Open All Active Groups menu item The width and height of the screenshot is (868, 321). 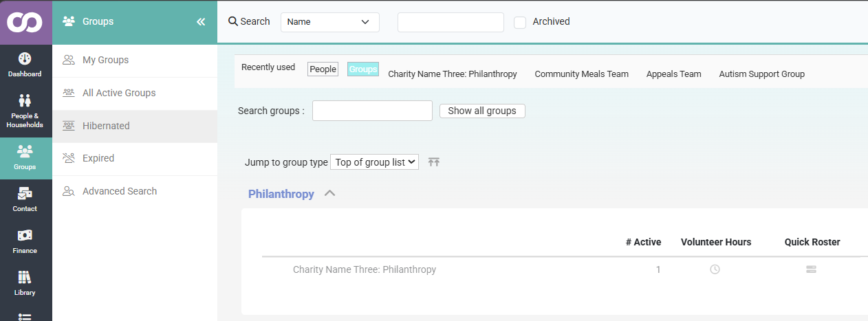(x=135, y=93)
